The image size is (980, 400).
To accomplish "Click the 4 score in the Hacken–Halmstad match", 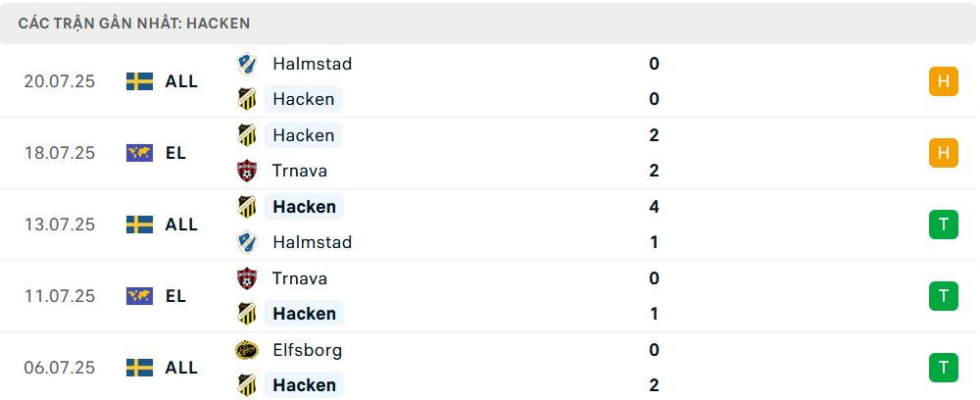I will pos(654,207).
